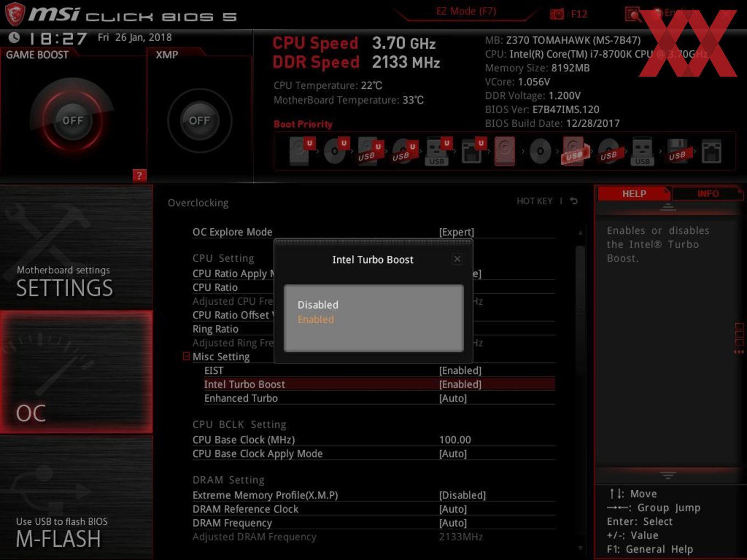This screenshot has height=560, width=747.
Task: Select the last network boot icon
Action: pyautogui.click(x=711, y=151)
